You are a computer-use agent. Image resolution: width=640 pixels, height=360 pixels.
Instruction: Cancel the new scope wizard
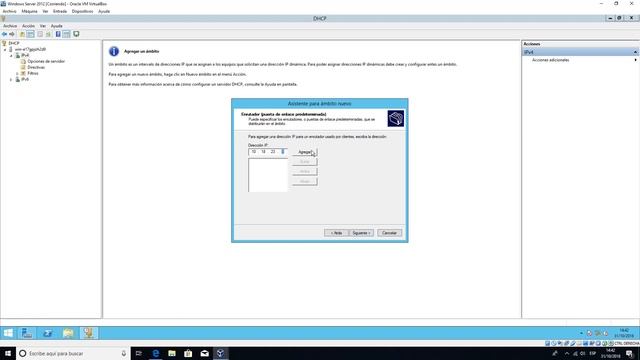[389, 233]
